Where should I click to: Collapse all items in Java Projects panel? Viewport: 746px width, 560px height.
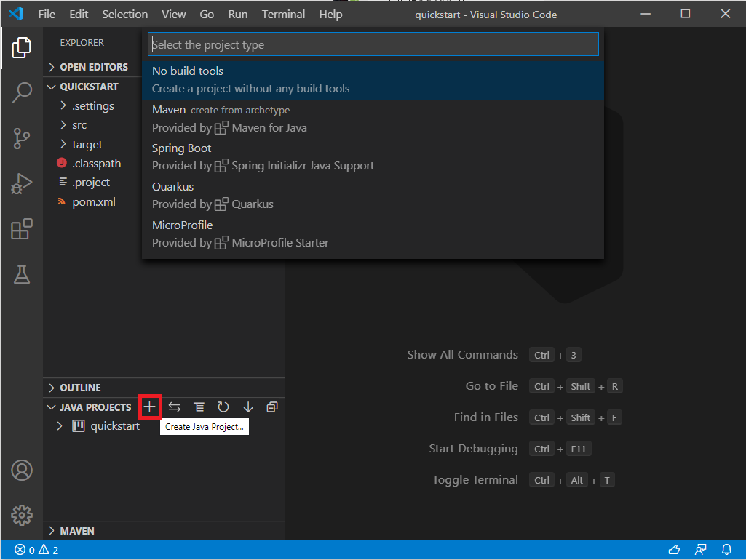coord(272,407)
